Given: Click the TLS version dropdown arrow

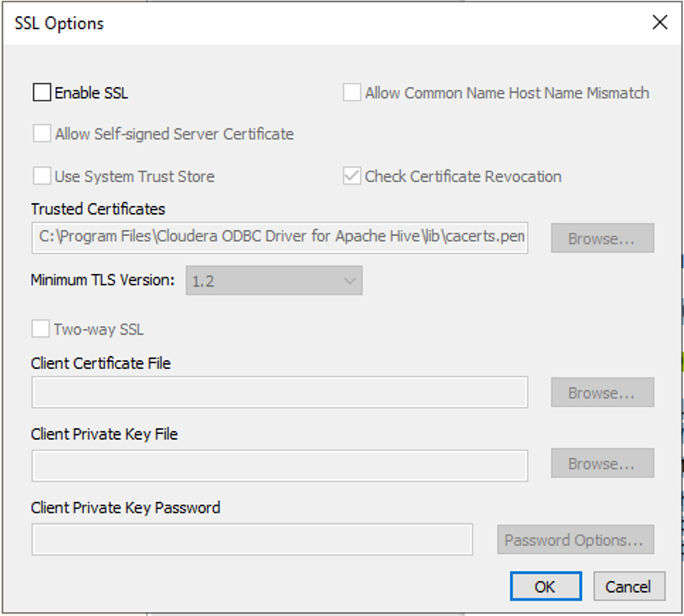Looking at the screenshot, I should click(349, 281).
